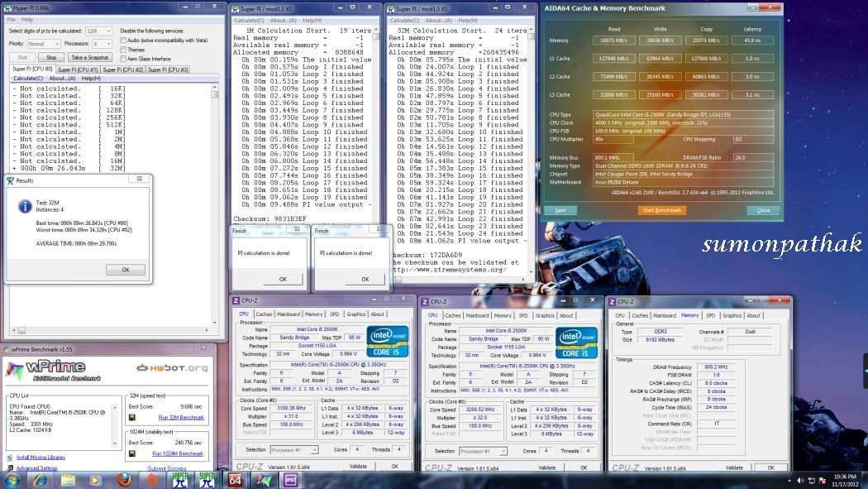Switch to Super PI [CPU #1] tab
868x489 pixels.
tap(78, 70)
